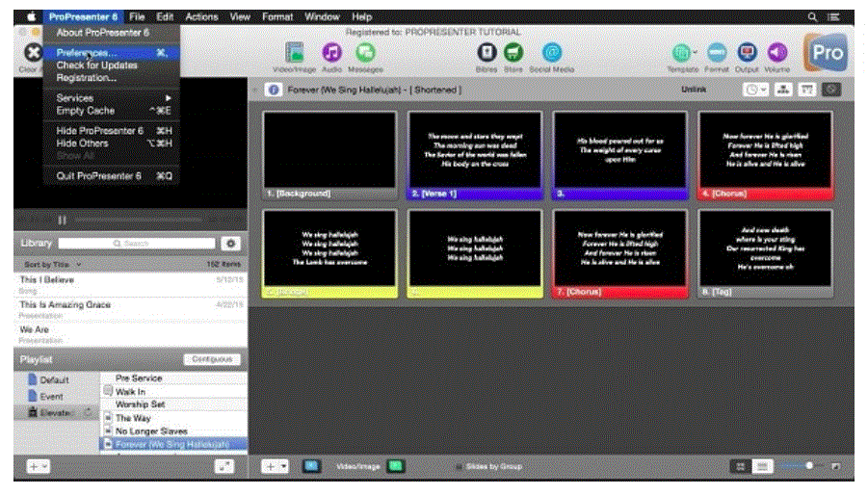
Task: Choose Registration menu item
Action: pos(111,78)
